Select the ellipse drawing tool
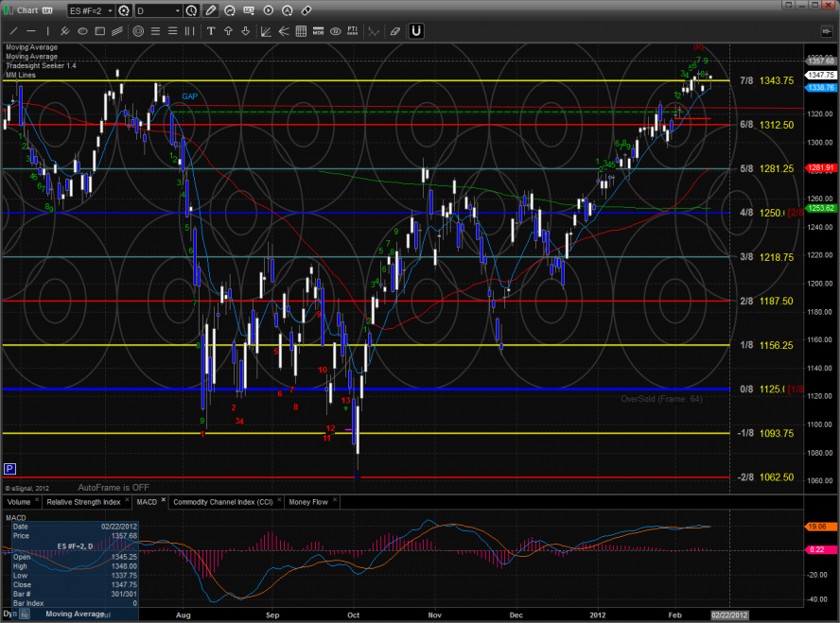 tap(82, 31)
